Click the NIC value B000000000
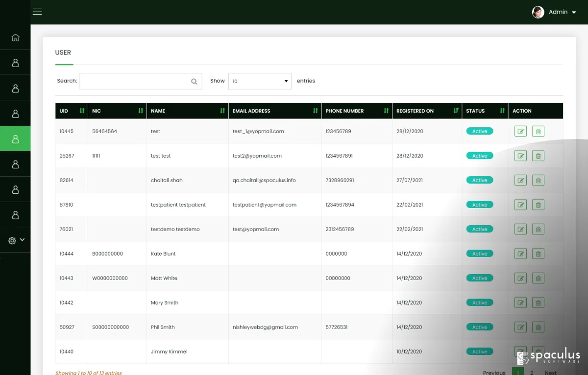This screenshot has width=588, height=375. coord(107,254)
